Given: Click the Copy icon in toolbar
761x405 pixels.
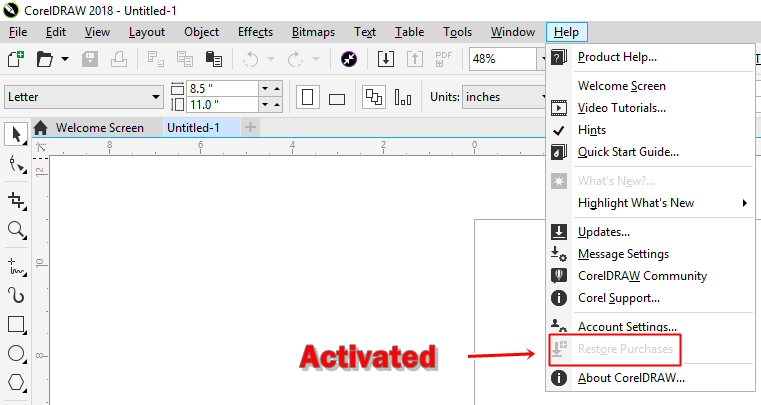Looking at the screenshot, I should (x=184, y=59).
